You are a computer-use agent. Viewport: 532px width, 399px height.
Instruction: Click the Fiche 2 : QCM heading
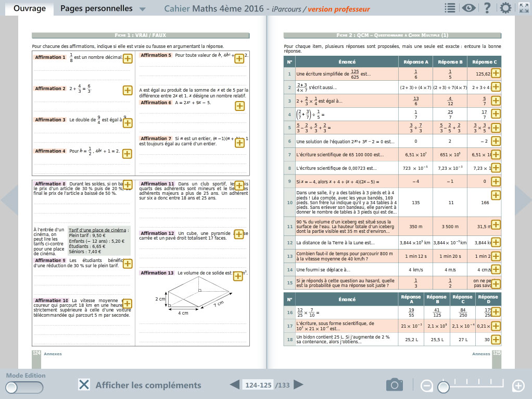click(x=392, y=35)
